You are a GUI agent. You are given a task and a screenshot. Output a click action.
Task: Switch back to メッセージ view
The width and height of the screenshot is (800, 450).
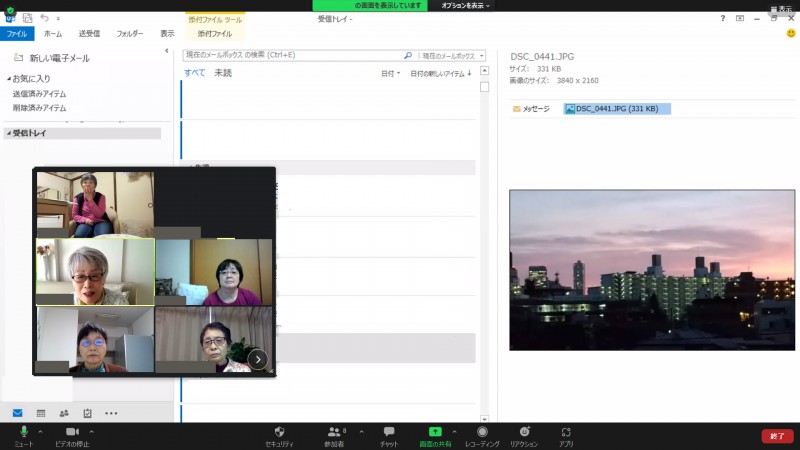pyautogui.click(x=531, y=109)
